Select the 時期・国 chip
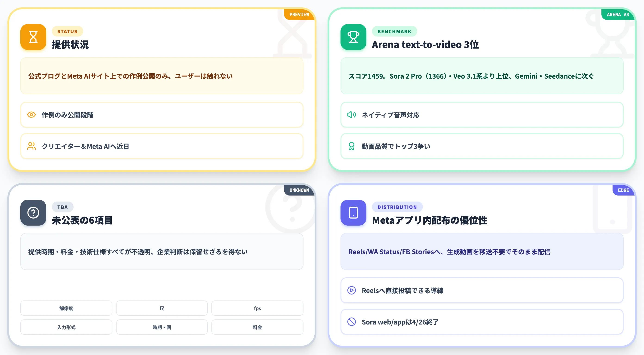644x355 pixels. point(162,327)
